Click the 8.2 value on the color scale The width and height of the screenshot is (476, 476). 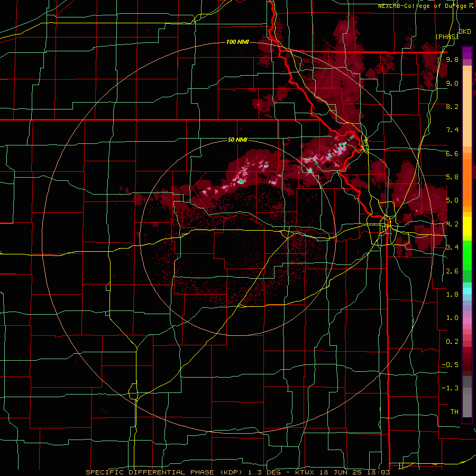[x=452, y=106]
